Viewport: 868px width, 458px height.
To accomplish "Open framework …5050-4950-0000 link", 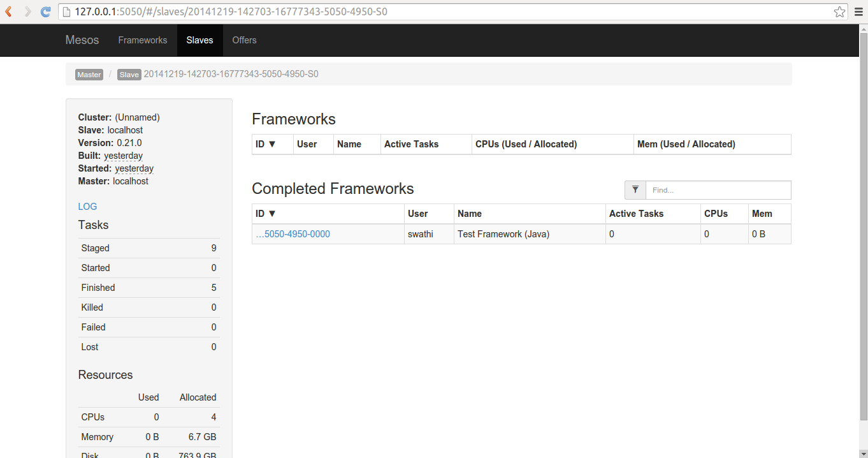I will tap(293, 234).
